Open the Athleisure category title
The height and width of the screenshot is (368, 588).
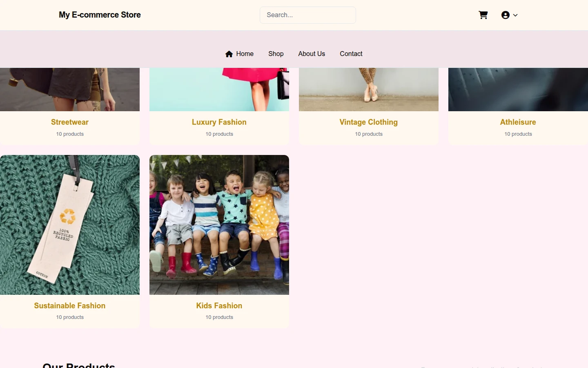coord(518,122)
